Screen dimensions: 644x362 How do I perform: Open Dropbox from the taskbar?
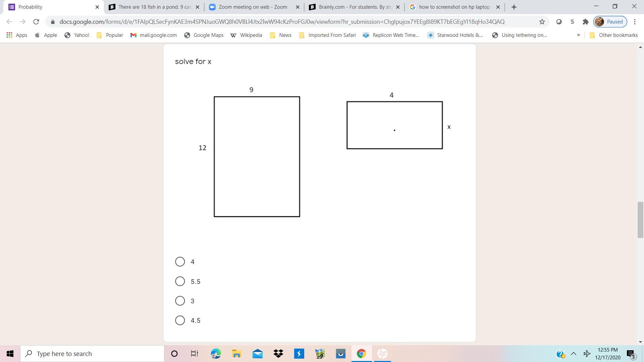[x=278, y=354]
